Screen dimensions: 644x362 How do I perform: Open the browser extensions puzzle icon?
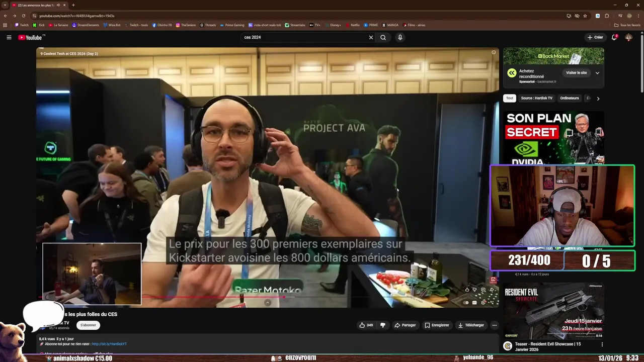[x=607, y=16]
